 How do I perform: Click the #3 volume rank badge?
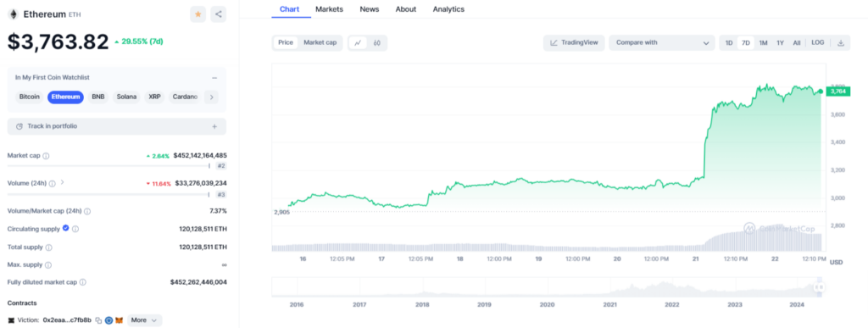click(x=221, y=195)
